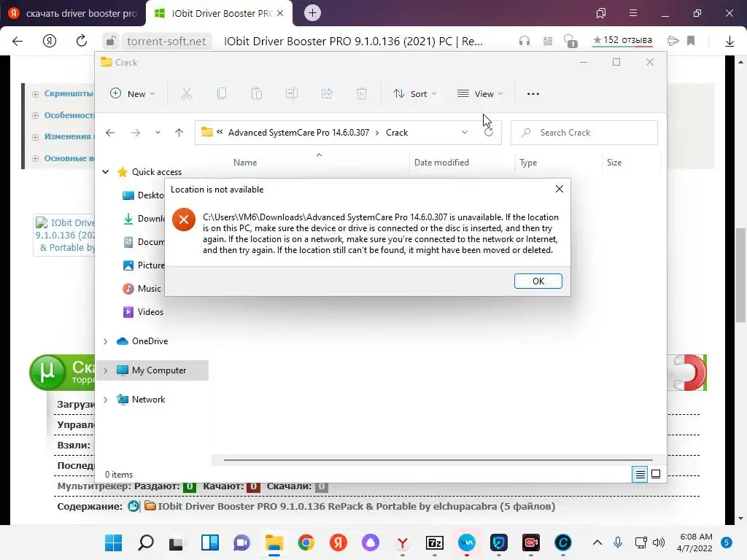
Task: Open taskbar Search
Action: click(146, 542)
